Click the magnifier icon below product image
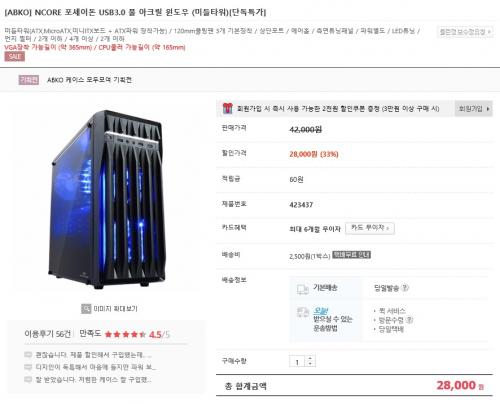The image size is (500, 404). coord(86,309)
